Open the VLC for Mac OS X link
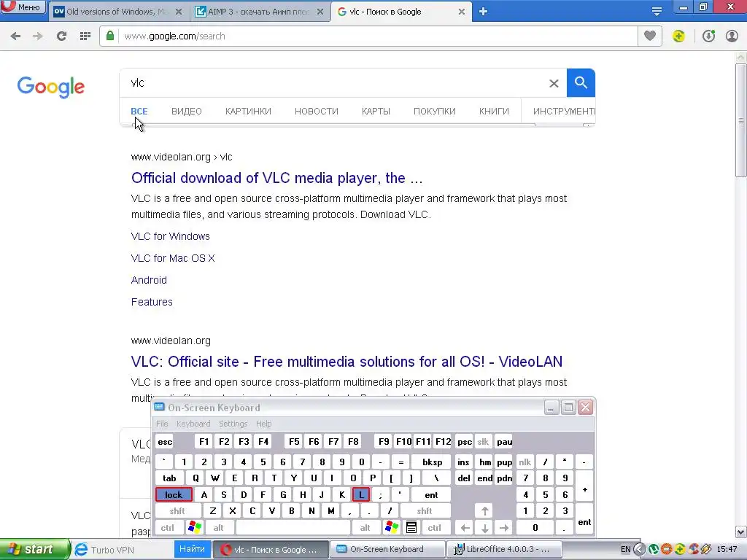 pos(173,258)
